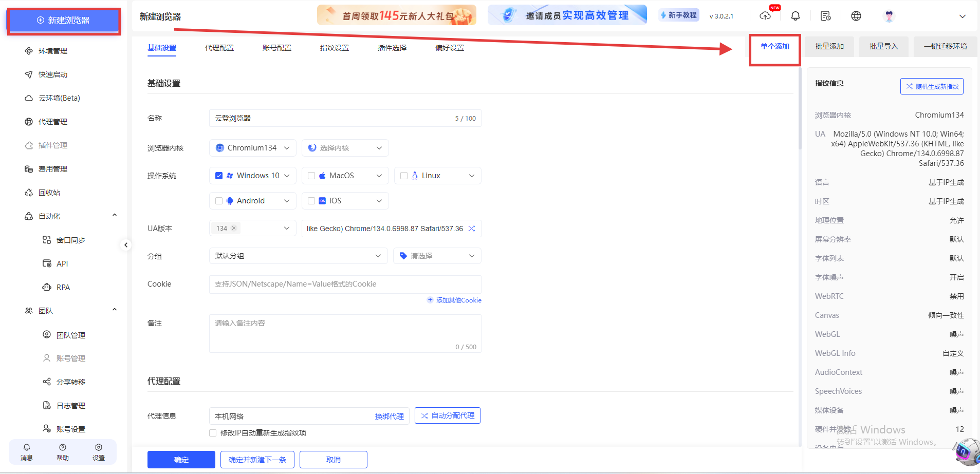The image size is (980, 474).
Task: Open 窗口同步 window sync from the sidebar
Action: coord(69,239)
